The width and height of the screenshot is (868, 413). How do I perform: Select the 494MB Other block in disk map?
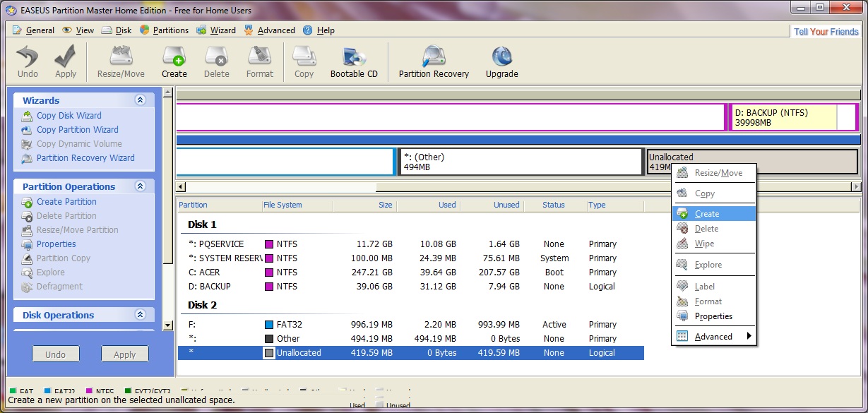pos(521,162)
